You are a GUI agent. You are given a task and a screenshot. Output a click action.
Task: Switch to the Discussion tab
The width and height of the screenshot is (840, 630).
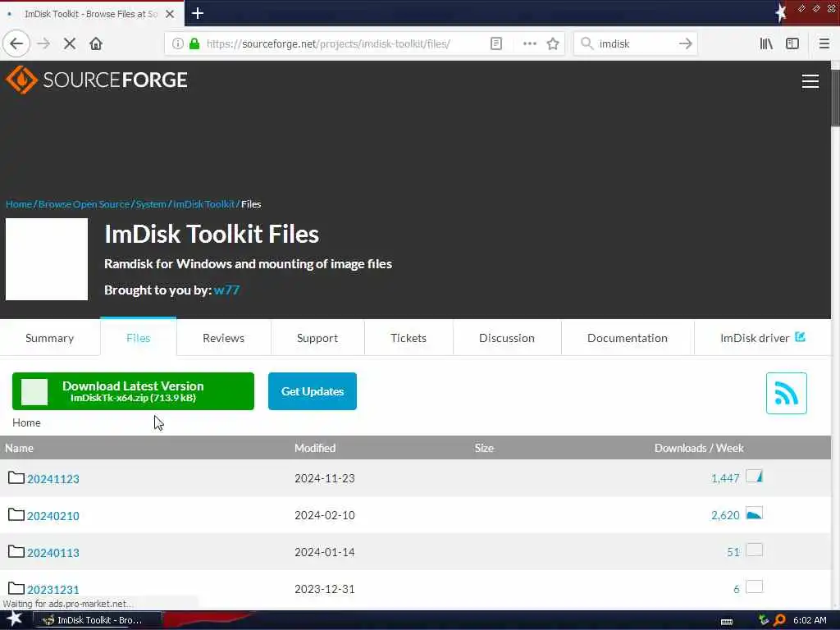coord(507,338)
